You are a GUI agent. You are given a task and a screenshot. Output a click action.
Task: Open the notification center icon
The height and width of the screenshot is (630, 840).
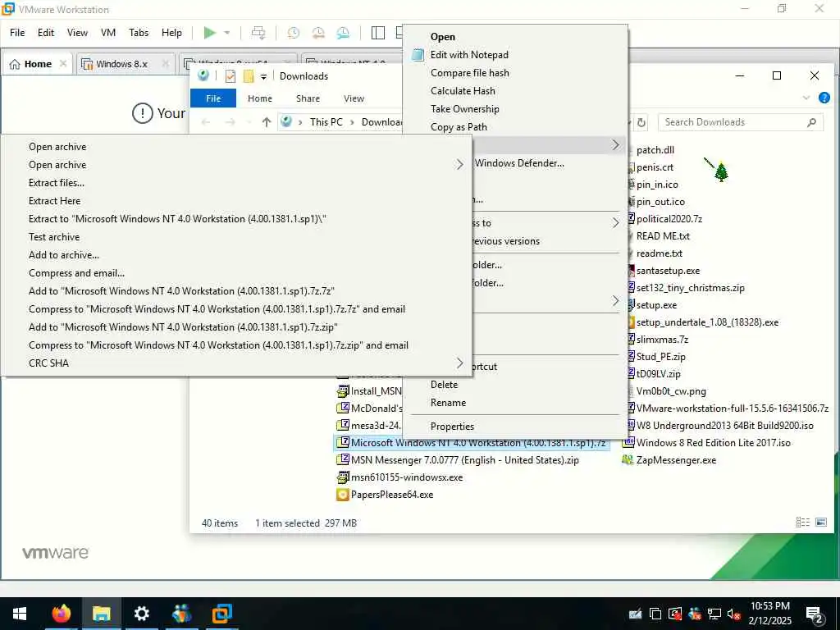(815, 614)
